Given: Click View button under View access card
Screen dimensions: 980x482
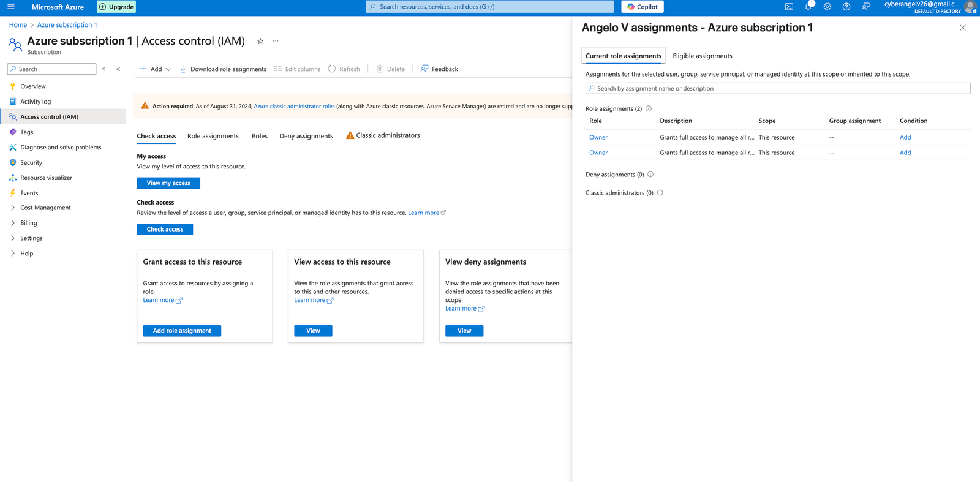Looking at the screenshot, I should coord(313,331).
